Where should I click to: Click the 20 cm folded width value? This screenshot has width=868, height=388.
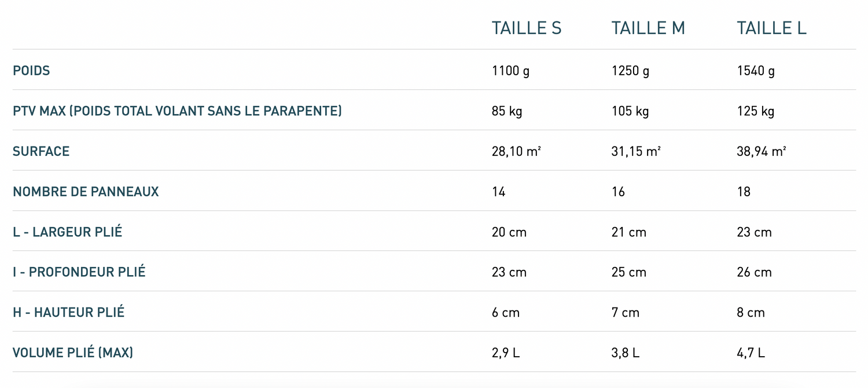pos(509,232)
